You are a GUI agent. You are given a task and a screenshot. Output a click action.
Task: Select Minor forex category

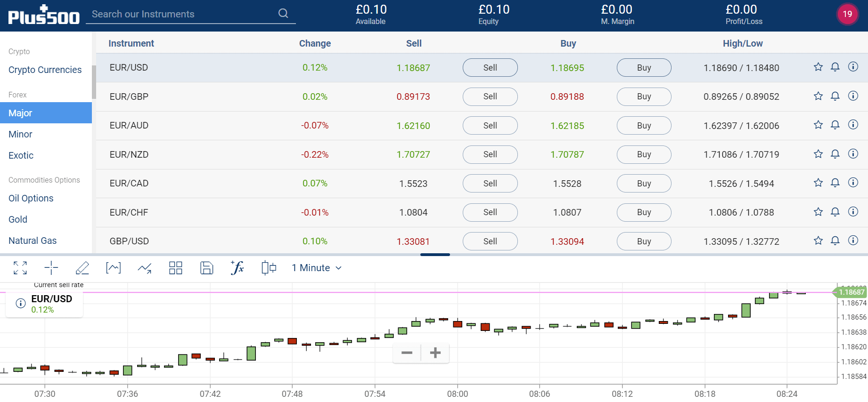[20, 134]
